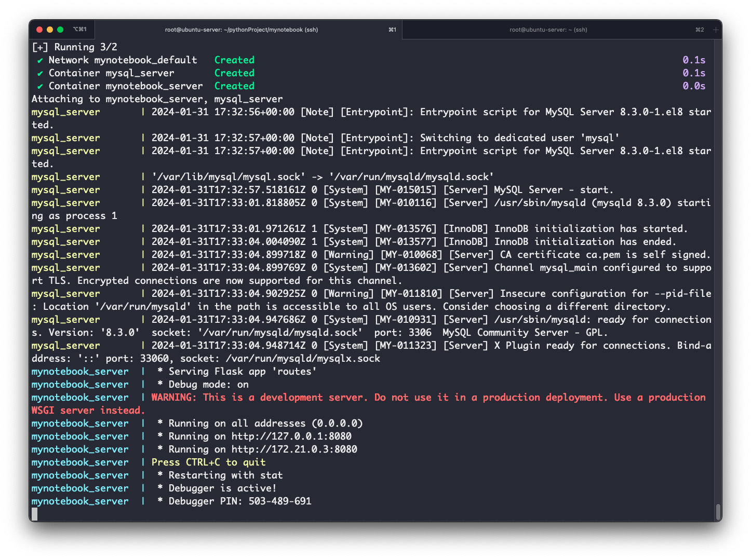
Task: Click the checkmark beside Container mynotebook_server
Action: coord(40,87)
